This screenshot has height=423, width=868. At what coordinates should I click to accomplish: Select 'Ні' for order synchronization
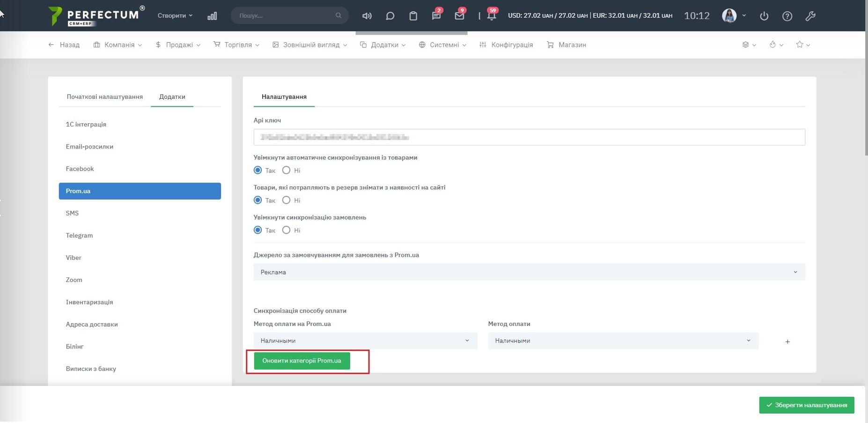pos(286,230)
